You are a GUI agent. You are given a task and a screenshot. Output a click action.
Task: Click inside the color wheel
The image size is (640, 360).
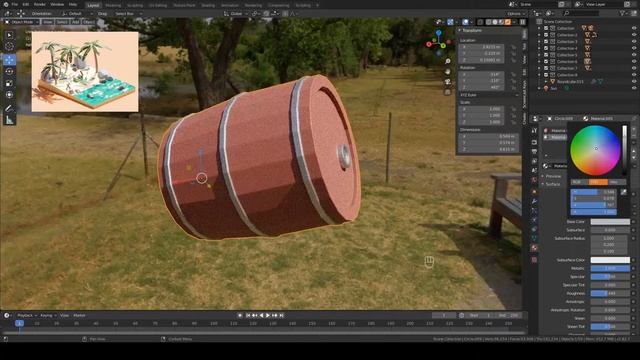point(596,150)
